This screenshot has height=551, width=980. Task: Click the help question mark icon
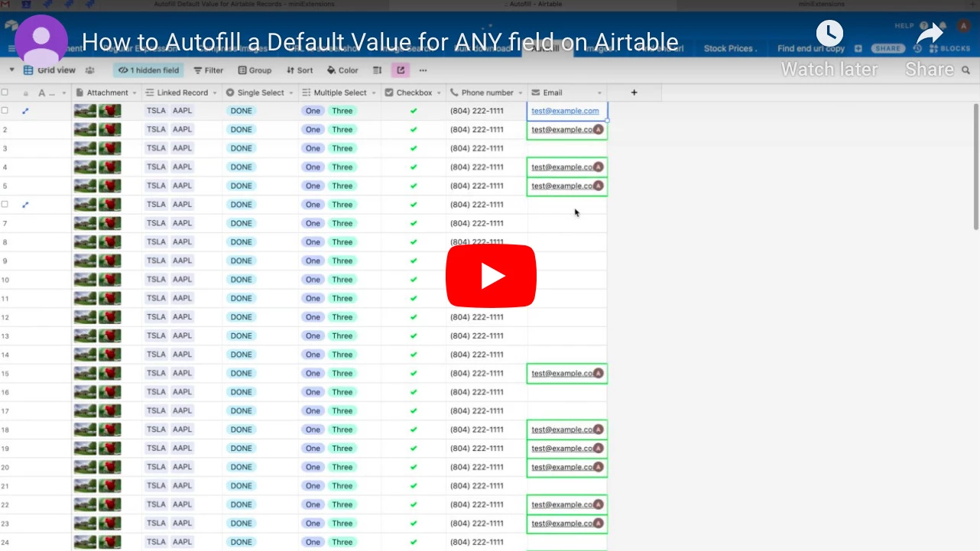pyautogui.click(x=924, y=26)
